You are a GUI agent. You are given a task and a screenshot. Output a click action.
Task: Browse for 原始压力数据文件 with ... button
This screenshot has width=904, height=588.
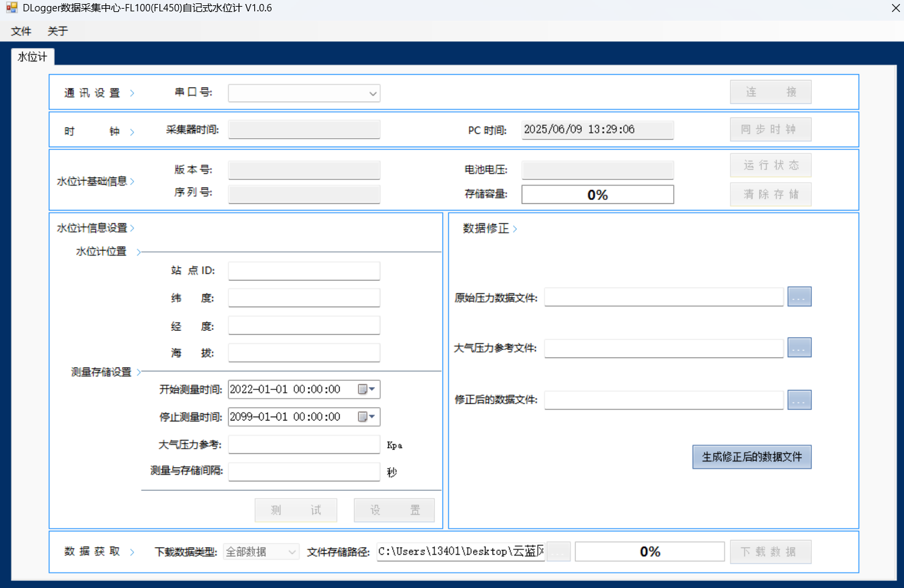click(800, 297)
